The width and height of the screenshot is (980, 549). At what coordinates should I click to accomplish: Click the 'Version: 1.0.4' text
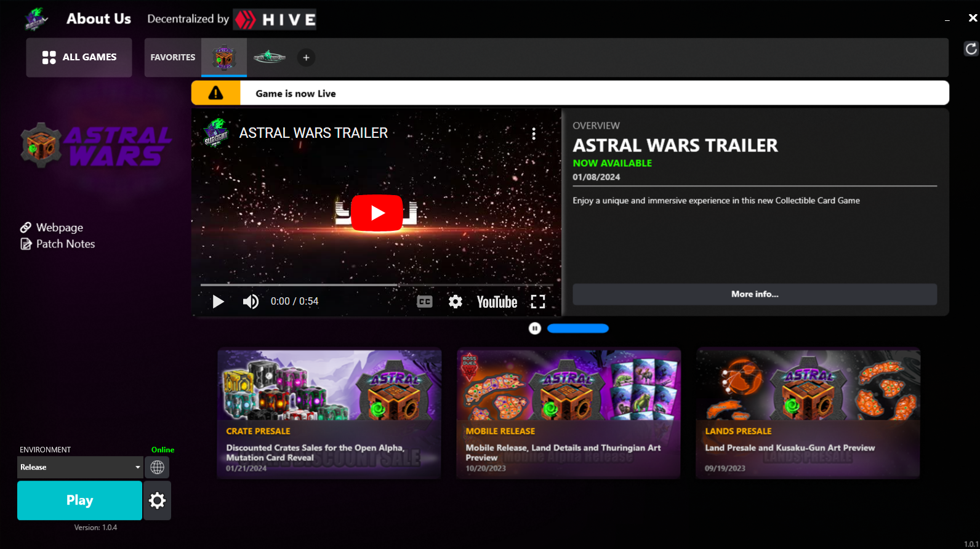[95, 527]
